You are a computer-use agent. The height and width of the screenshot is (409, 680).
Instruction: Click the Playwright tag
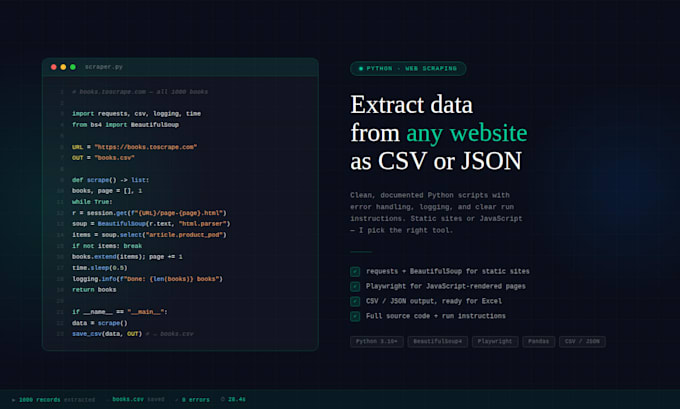pyautogui.click(x=495, y=341)
